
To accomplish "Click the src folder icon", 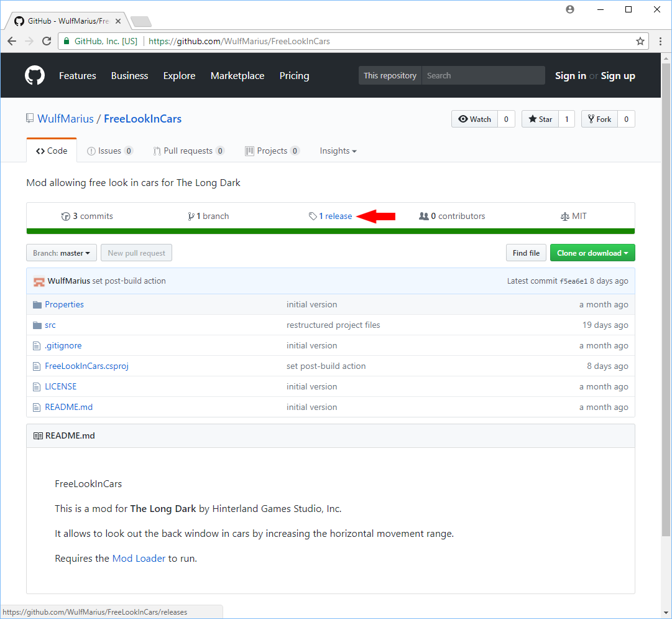I will pos(37,325).
